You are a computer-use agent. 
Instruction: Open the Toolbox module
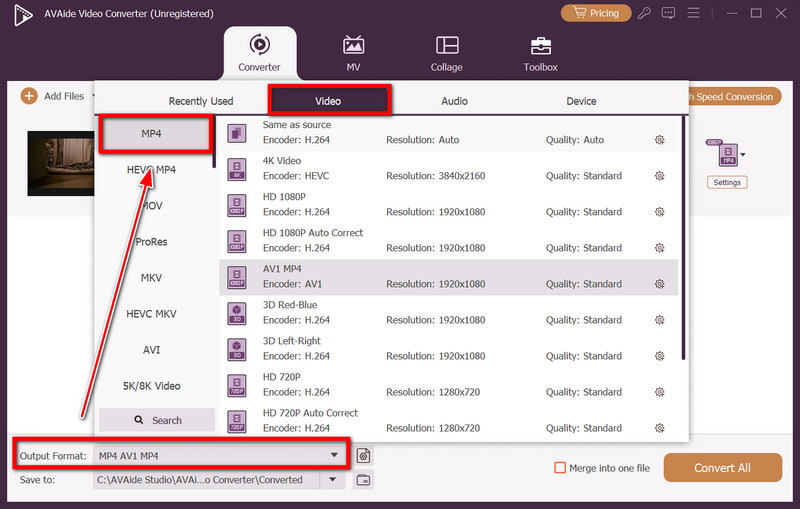click(x=540, y=53)
